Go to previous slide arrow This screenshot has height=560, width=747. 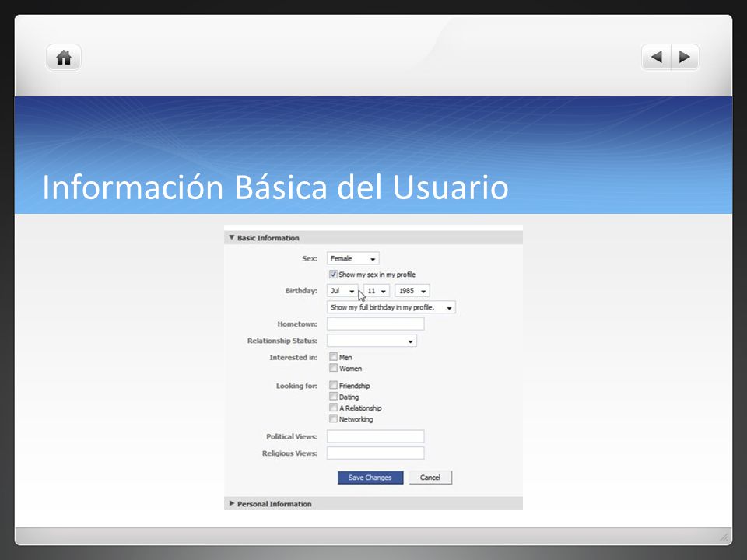point(657,57)
